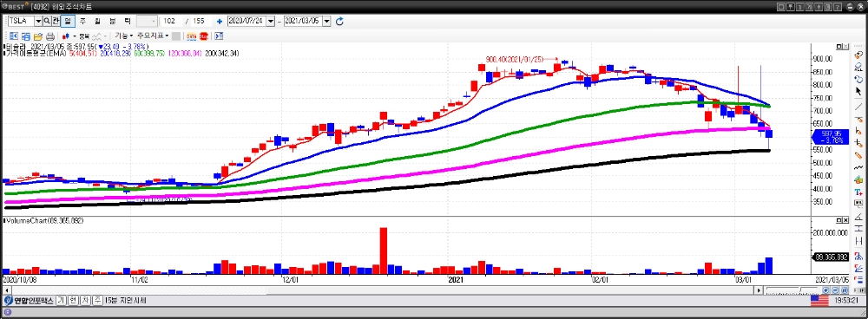
Task: Click the 차 button in status bar
Action: [85, 300]
